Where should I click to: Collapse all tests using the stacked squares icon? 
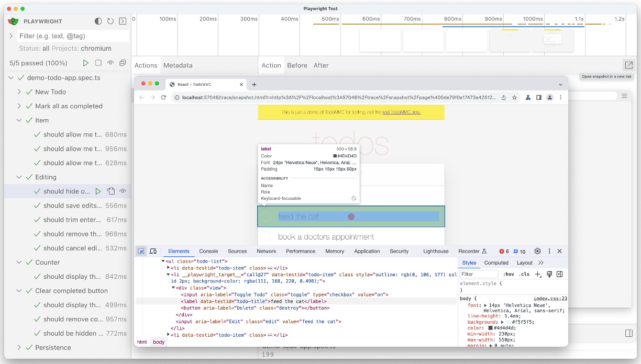(x=123, y=63)
